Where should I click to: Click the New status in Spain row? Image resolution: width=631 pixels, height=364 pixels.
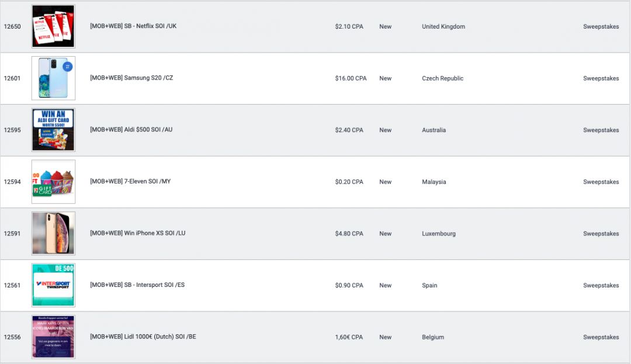coord(385,285)
